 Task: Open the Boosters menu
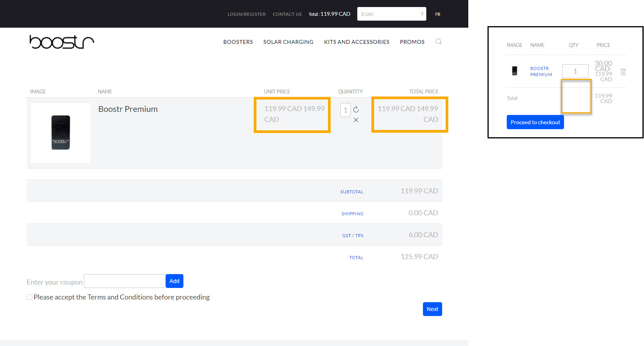point(238,42)
